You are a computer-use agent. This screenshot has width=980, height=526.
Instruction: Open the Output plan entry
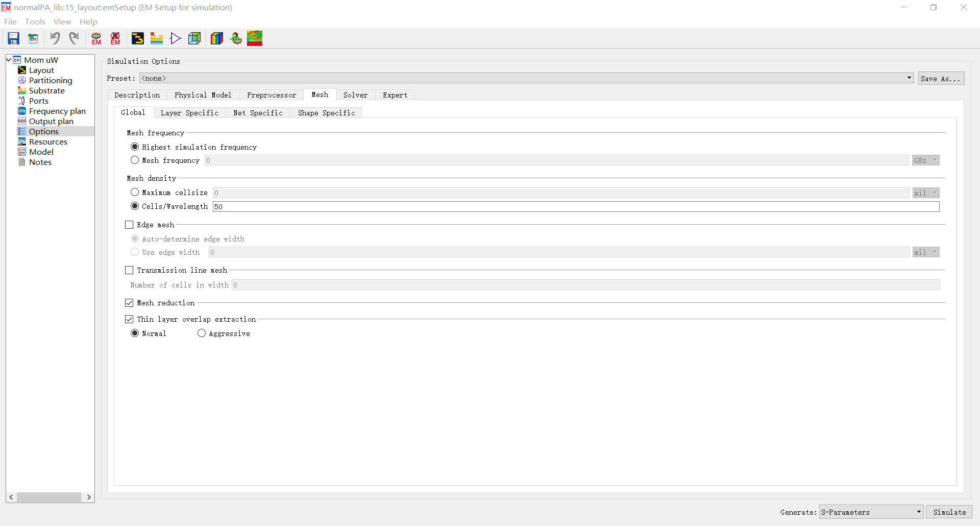click(51, 122)
